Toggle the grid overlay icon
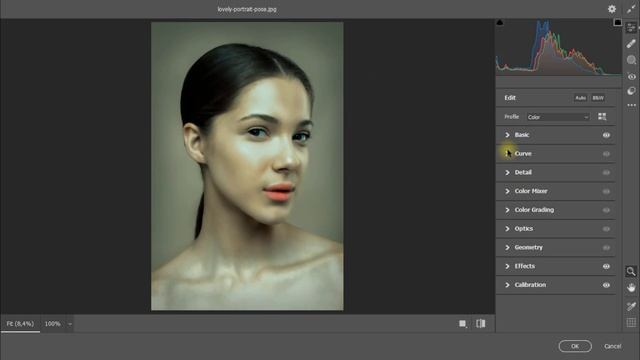 tap(631, 322)
